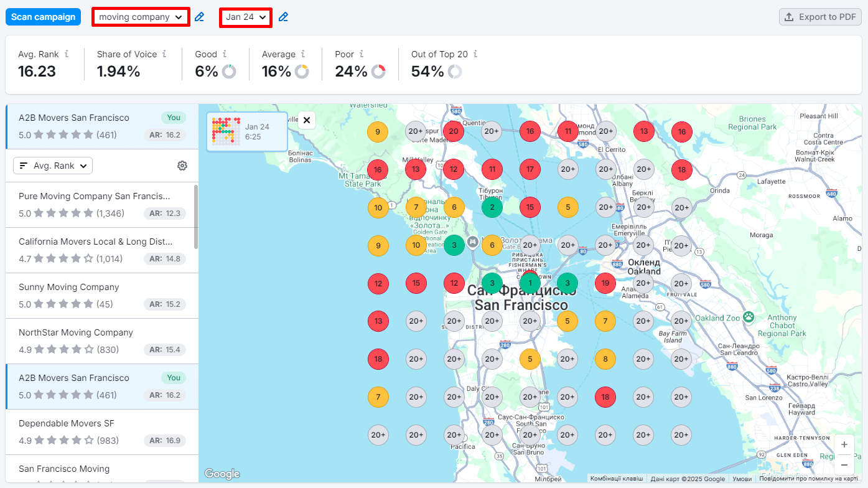
Task: Select Sunny Moving Company listing
Action: click(x=102, y=296)
